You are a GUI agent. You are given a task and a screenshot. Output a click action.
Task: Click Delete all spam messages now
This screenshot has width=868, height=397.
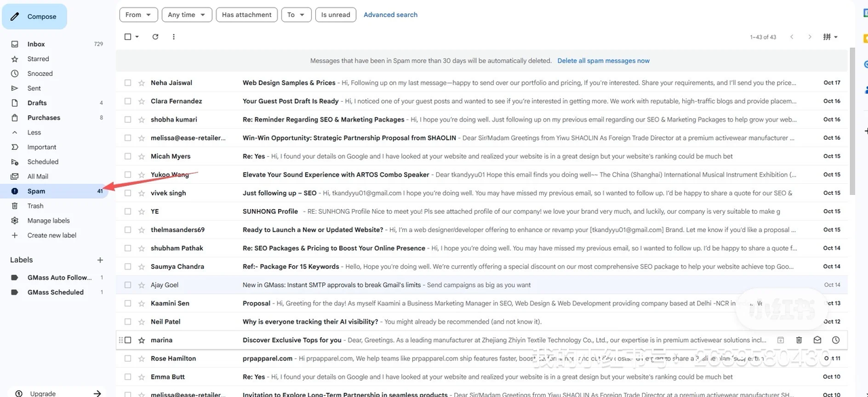pos(603,60)
